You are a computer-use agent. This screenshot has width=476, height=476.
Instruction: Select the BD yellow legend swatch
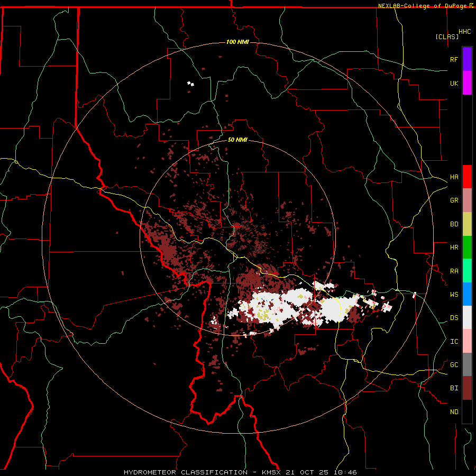coord(467,224)
